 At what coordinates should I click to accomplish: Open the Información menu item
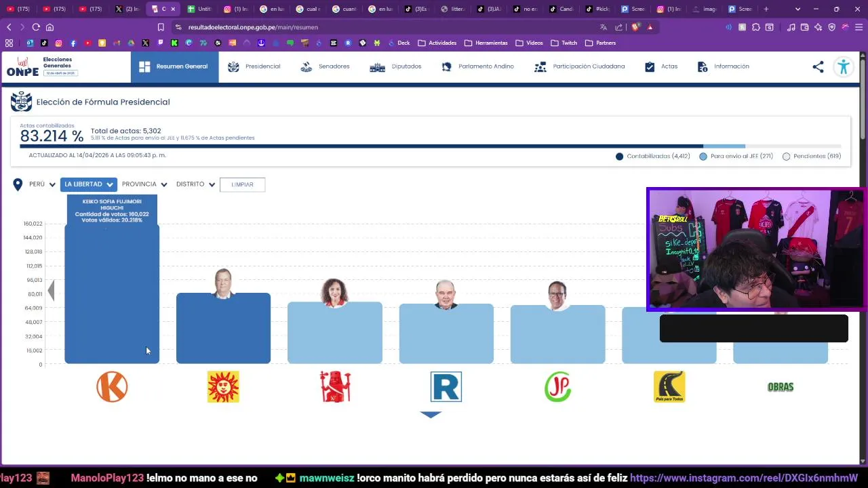pos(723,66)
